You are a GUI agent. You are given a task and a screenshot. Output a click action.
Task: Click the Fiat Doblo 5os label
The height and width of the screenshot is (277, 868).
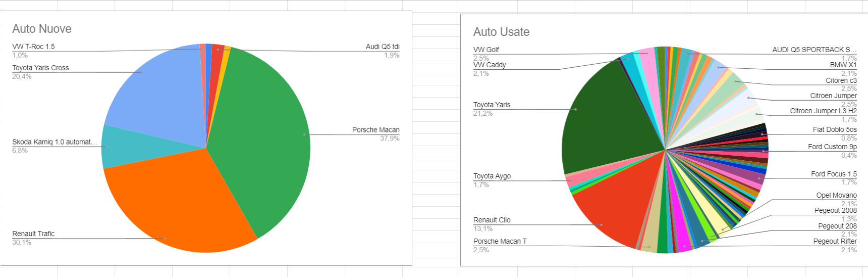(835, 129)
